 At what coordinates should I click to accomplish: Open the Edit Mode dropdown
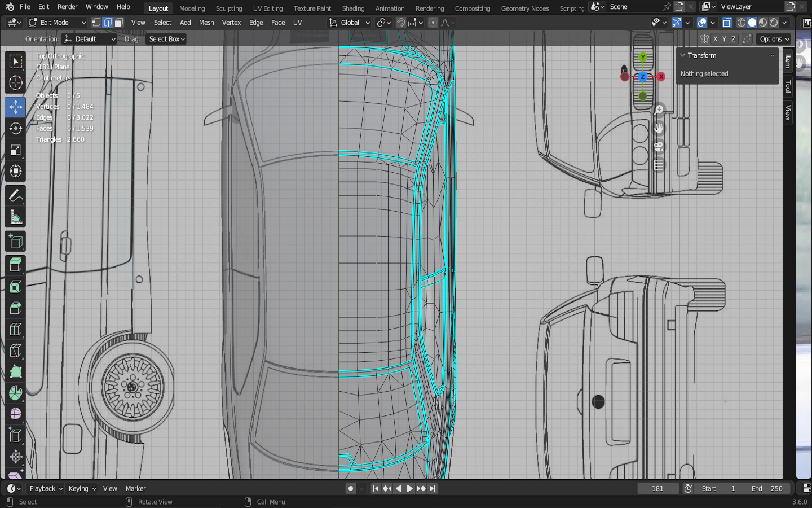(57, 23)
